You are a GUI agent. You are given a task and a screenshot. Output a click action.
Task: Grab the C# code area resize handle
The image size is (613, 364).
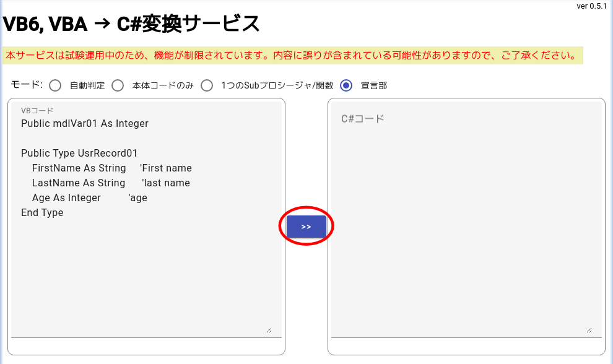(589, 331)
